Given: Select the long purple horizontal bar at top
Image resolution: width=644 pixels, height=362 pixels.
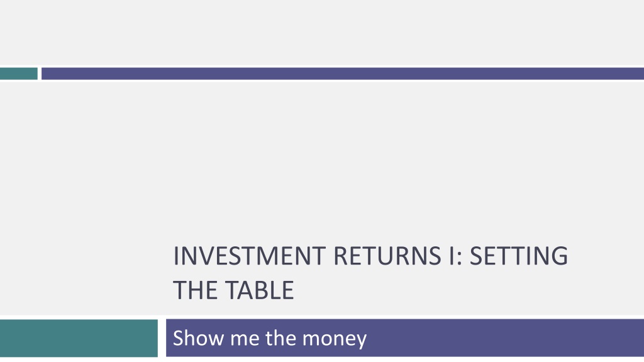Looking at the screenshot, I should point(343,74).
